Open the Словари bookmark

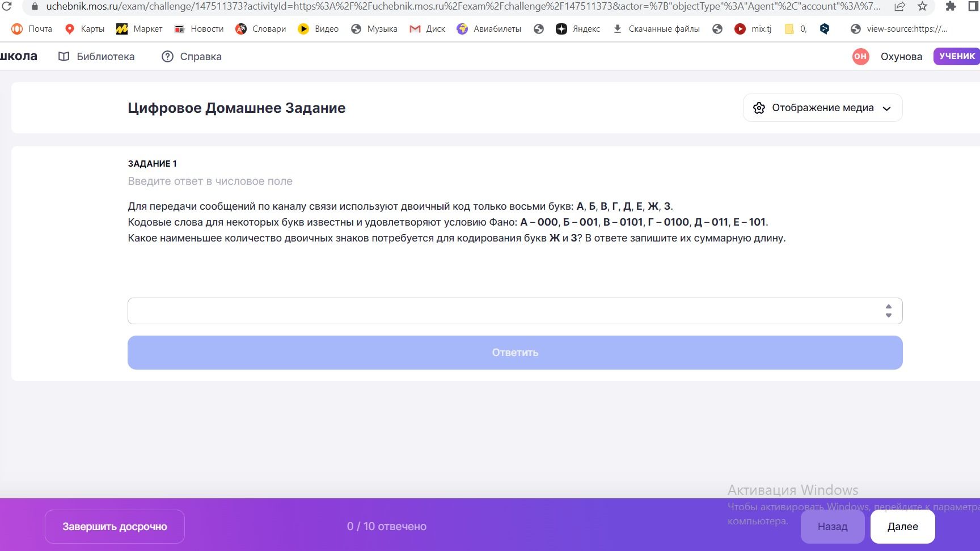pos(261,29)
